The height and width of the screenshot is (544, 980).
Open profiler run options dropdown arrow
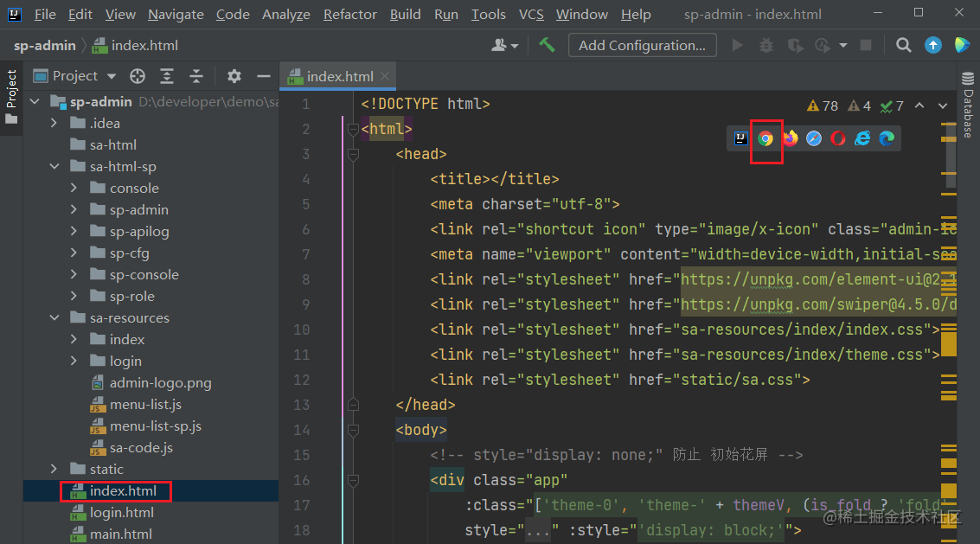click(x=843, y=45)
